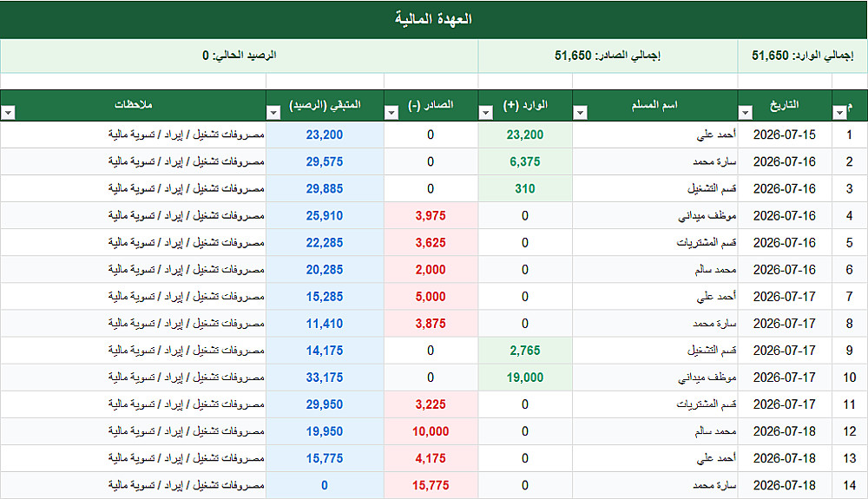Open the اسم المسلم column filter arrow
868x499 pixels.
pyautogui.click(x=580, y=113)
